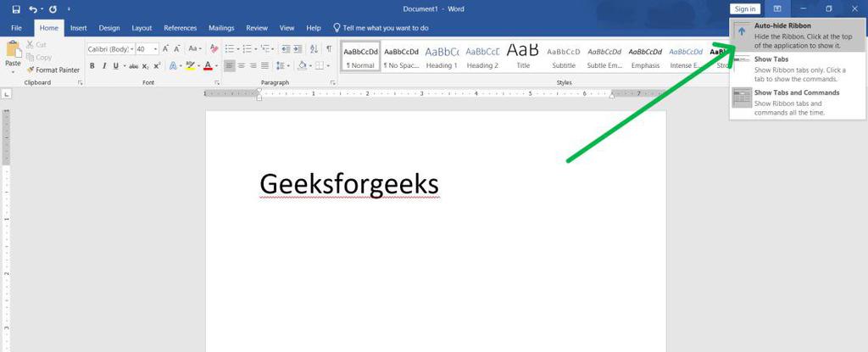Image resolution: width=868 pixels, height=352 pixels.
Task: Toggle Underline formatting
Action: (115, 66)
